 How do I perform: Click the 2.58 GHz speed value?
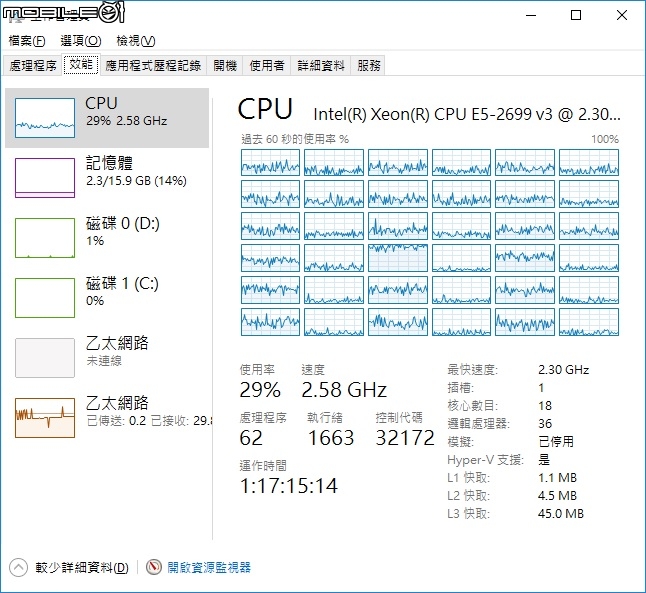[x=344, y=390]
